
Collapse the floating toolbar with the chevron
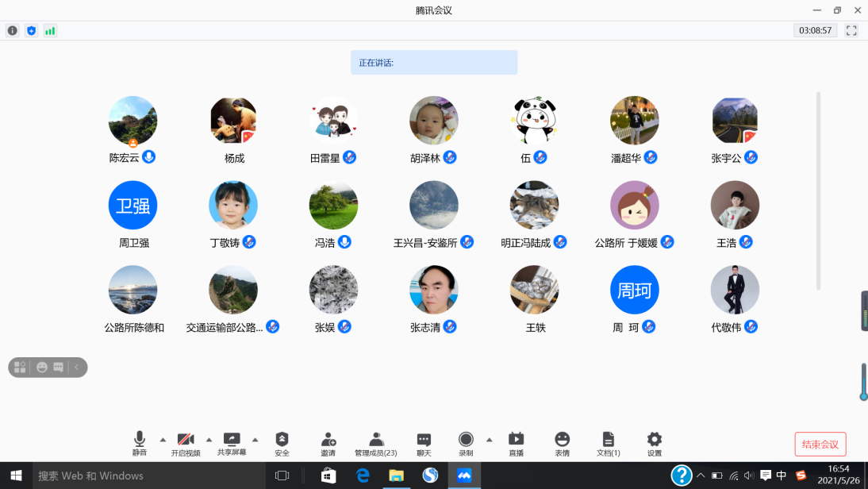coord(76,368)
